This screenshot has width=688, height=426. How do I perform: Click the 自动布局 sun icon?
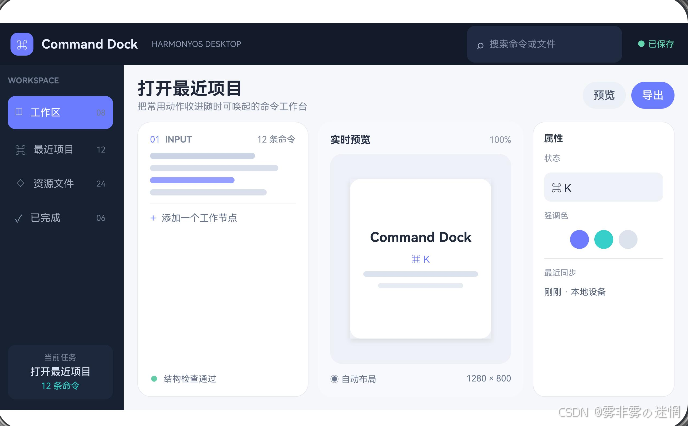(334, 379)
